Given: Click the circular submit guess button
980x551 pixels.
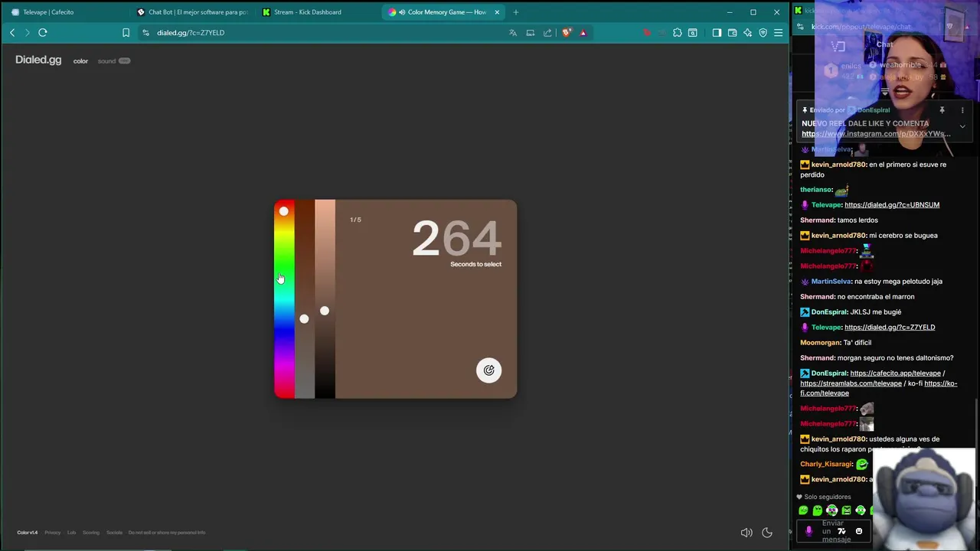Looking at the screenshot, I should coord(488,370).
